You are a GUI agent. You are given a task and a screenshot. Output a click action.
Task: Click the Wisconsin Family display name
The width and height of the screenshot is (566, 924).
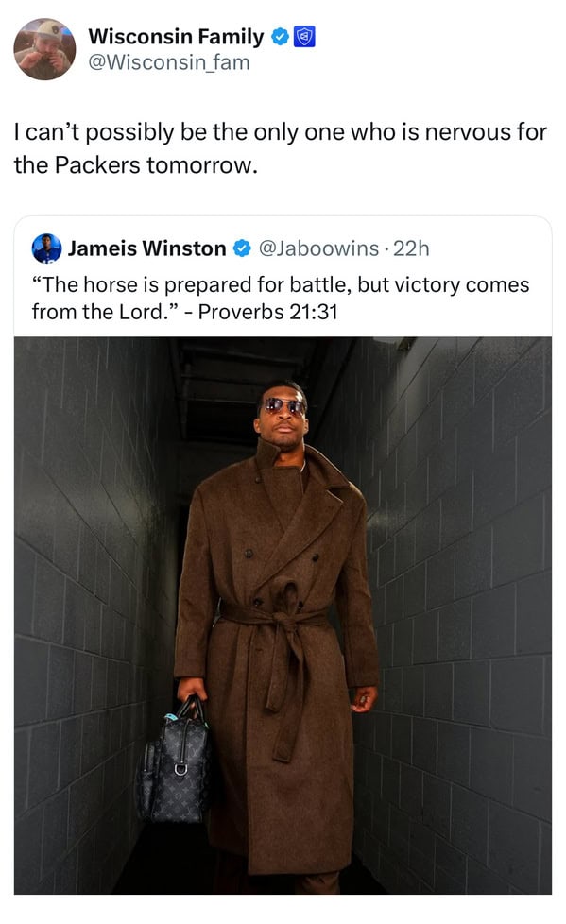coord(177,37)
